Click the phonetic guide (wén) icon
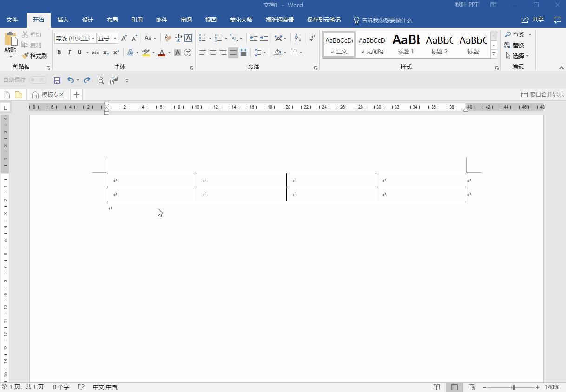Screen dimensions: 566x392 pyautogui.click(x=178, y=38)
